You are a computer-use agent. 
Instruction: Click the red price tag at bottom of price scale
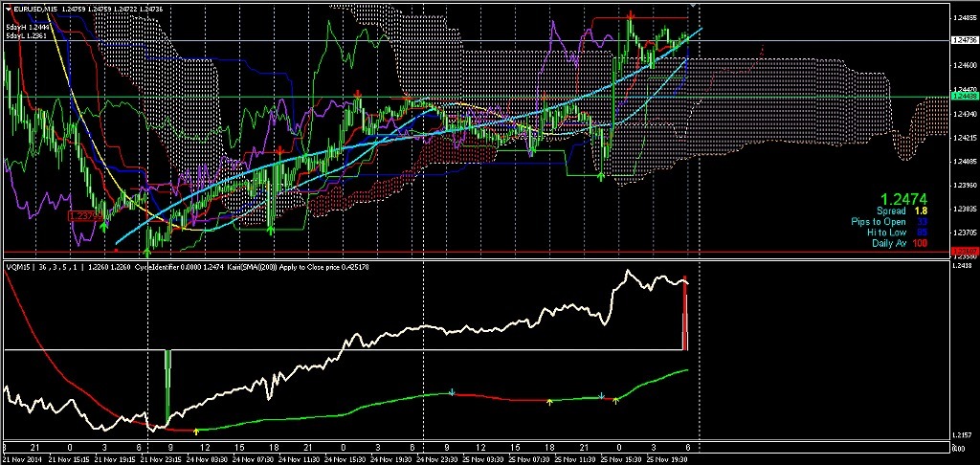click(x=964, y=252)
